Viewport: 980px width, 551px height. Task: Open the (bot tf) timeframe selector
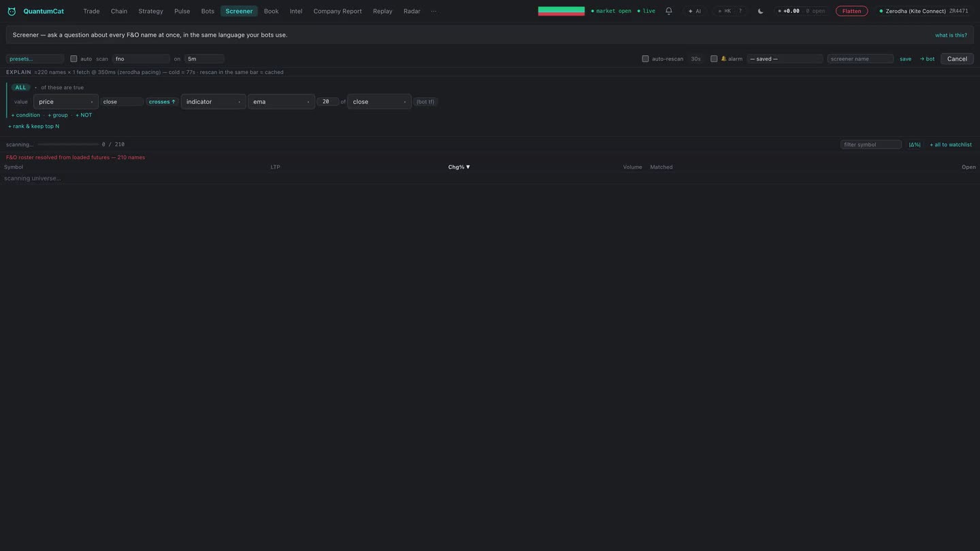[x=425, y=101]
